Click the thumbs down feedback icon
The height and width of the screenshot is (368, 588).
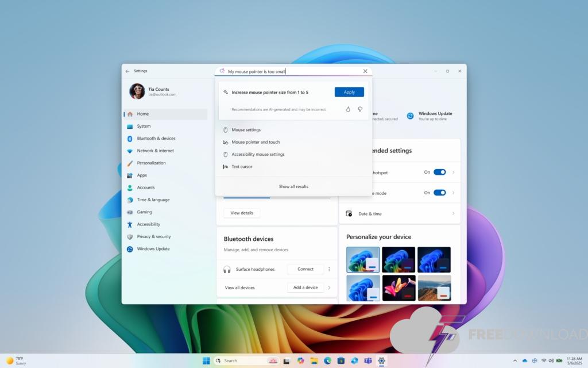360,109
